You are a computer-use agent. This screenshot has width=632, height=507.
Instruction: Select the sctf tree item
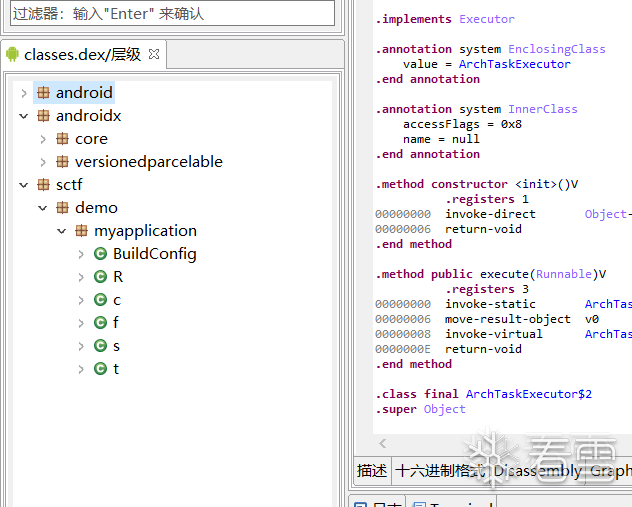tap(69, 185)
